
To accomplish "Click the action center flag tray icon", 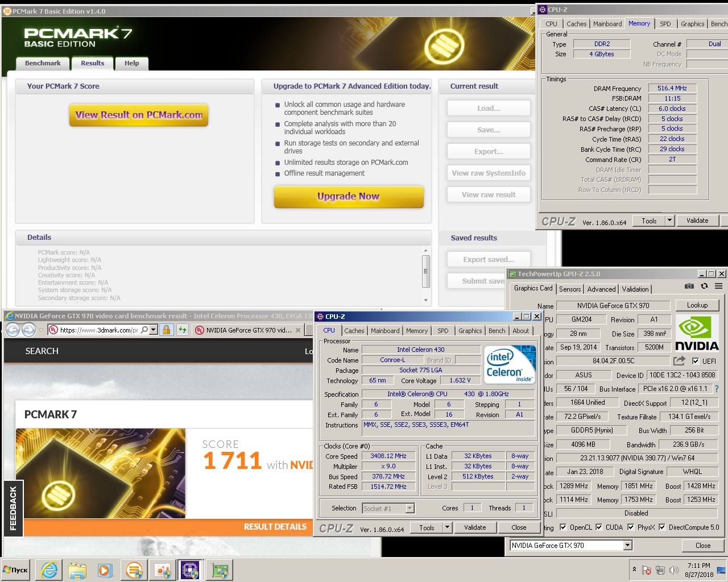I will [x=647, y=570].
